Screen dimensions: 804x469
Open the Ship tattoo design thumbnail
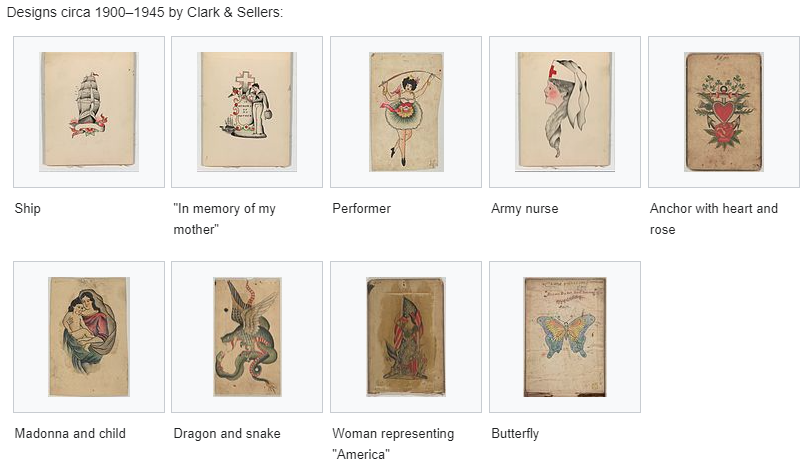pos(89,111)
